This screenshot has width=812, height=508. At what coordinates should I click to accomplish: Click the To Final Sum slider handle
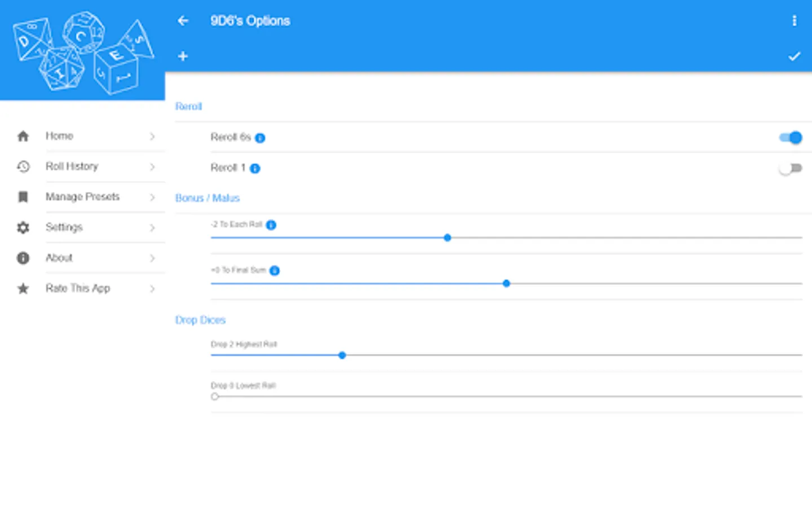point(506,284)
